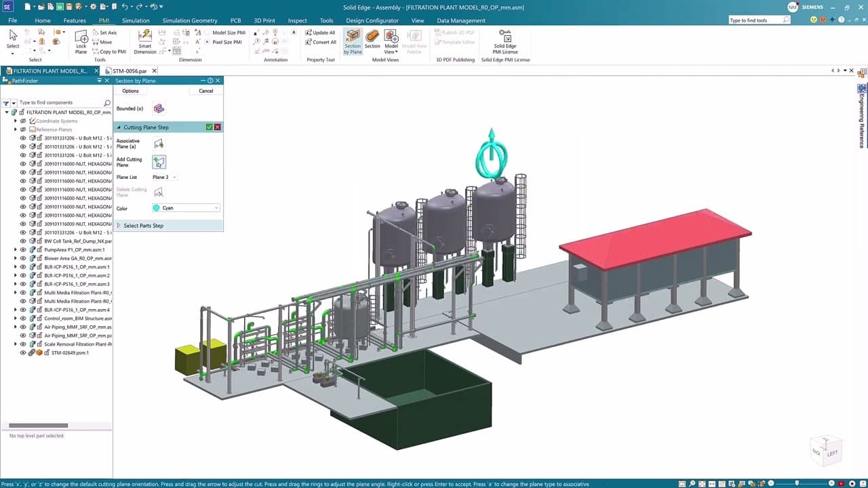Open the 3D Print ribbon tab
The height and width of the screenshot is (488, 868).
coord(264,20)
